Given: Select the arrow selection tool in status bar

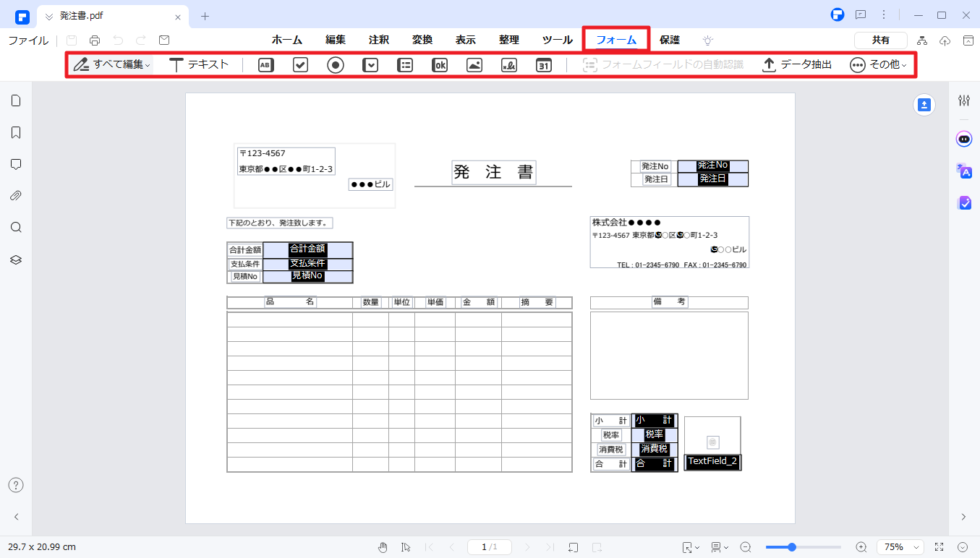Looking at the screenshot, I should tap(406, 547).
